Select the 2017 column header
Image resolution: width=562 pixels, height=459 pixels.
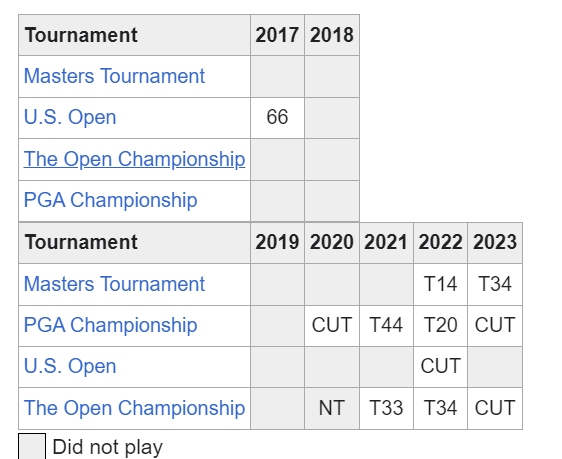[277, 35]
